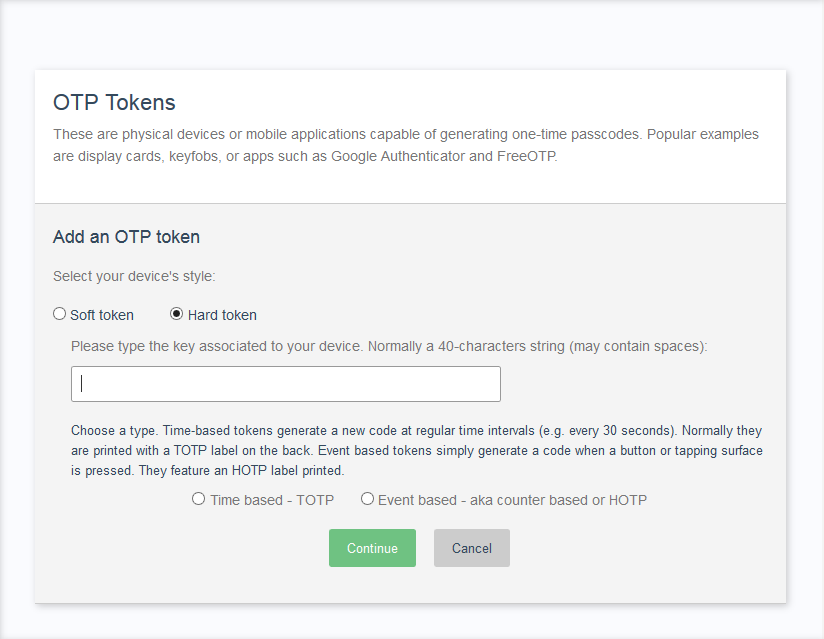Click the Cancel button

point(471,548)
